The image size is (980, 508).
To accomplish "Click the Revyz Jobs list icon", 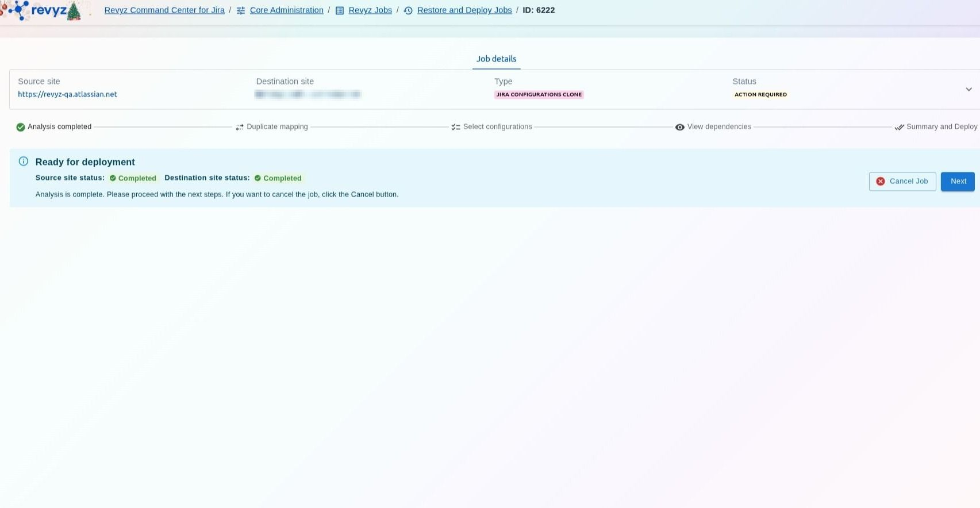I will tap(340, 11).
